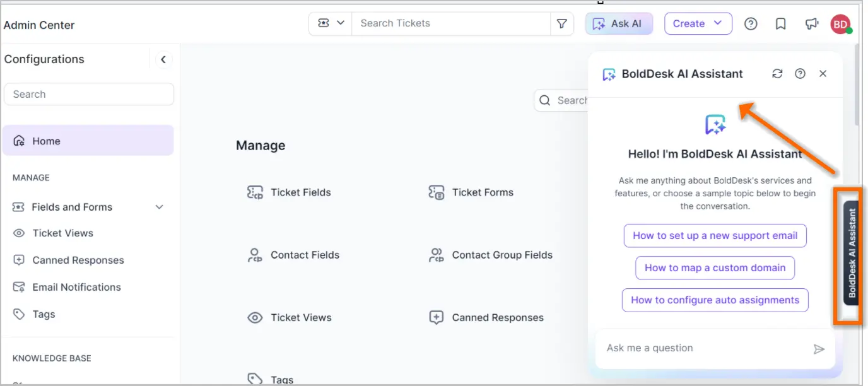Image resolution: width=868 pixels, height=386 pixels.
Task: Open the help question mark icon in top bar
Action: click(751, 23)
